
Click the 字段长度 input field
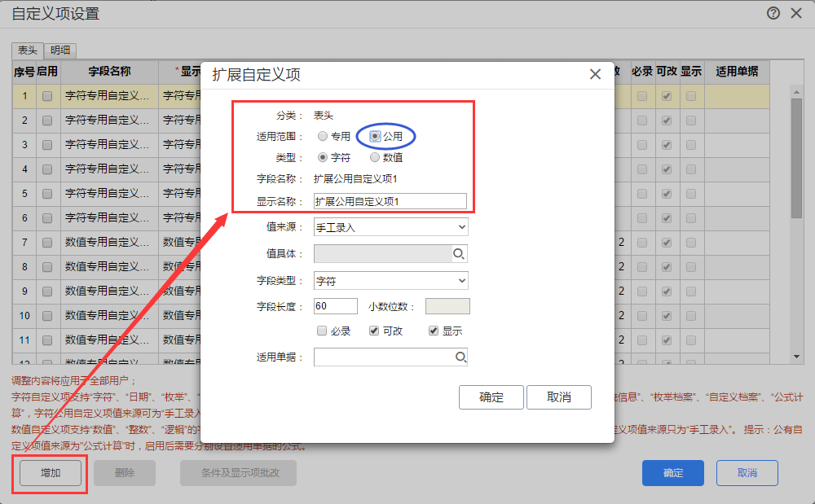click(x=335, y=306)
